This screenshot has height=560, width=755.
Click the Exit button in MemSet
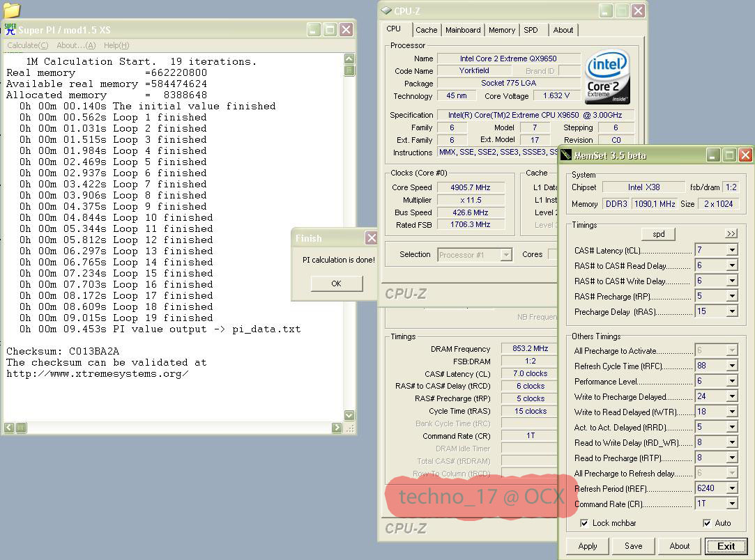pos(726,546)
